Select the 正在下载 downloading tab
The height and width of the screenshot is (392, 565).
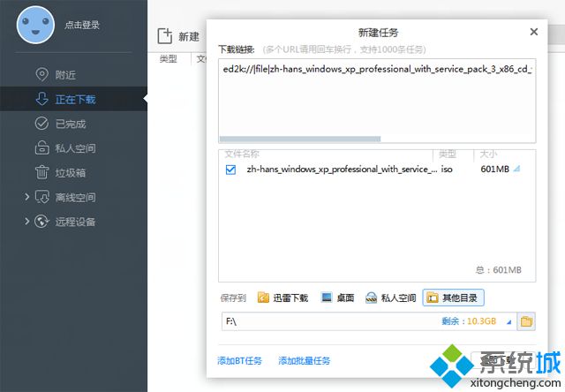point(73,99)
